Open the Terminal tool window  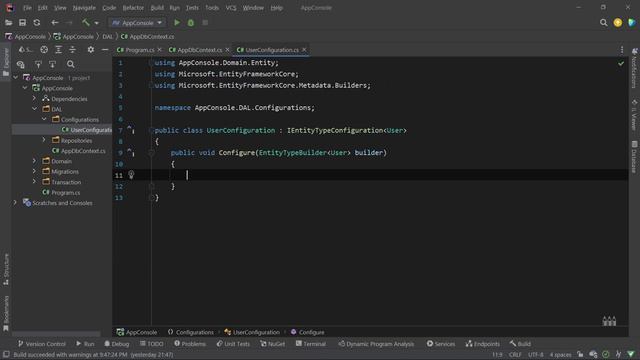tap(311, 344)
